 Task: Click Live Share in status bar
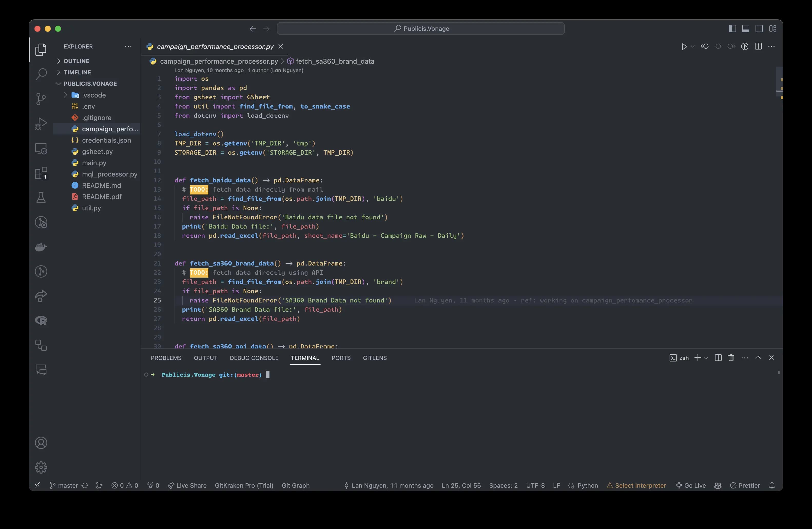pyautogui.click(x=187, y=485)
